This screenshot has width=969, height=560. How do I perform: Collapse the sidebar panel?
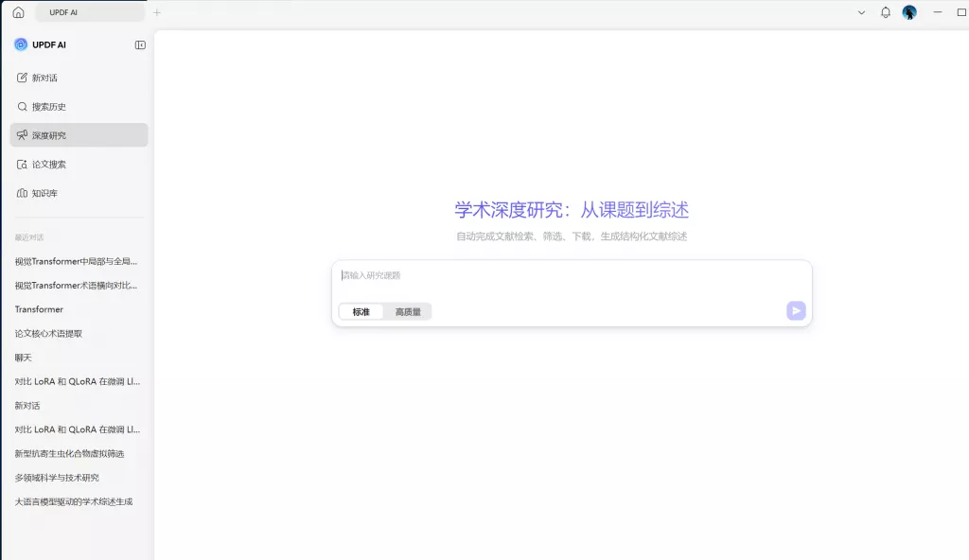tap(140, 44)
